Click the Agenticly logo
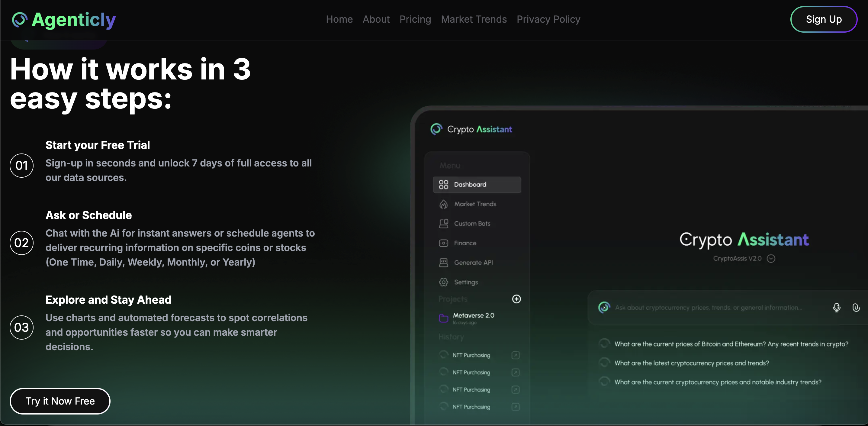This screenshot has height=426, width=868. coord(64,20)
